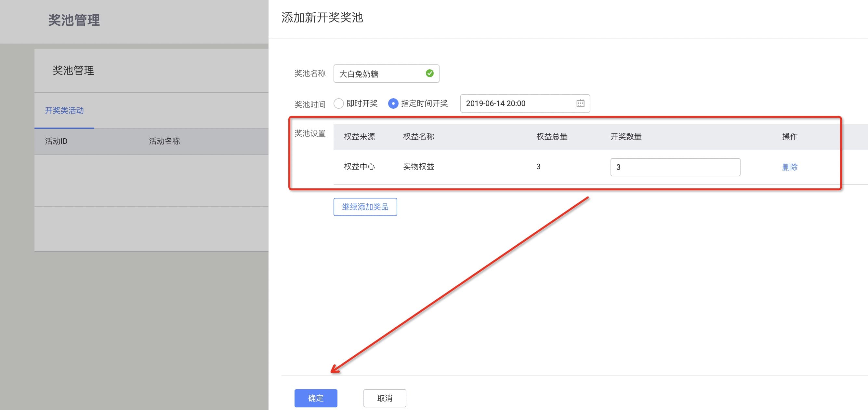Screen dimensions: 868x410
Task: Click the date field 2019-06-14 20:00
Action: pos(525,103)
